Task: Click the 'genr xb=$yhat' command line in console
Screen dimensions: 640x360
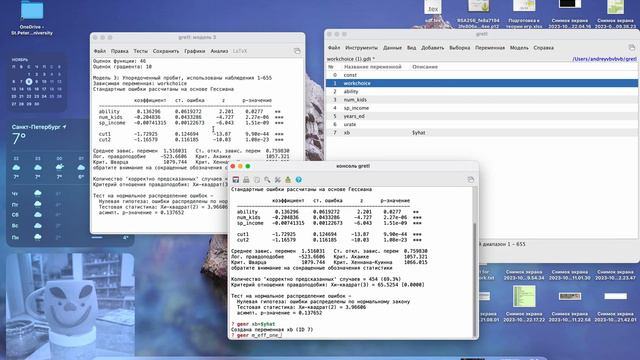Action: [x=253, y=324]
